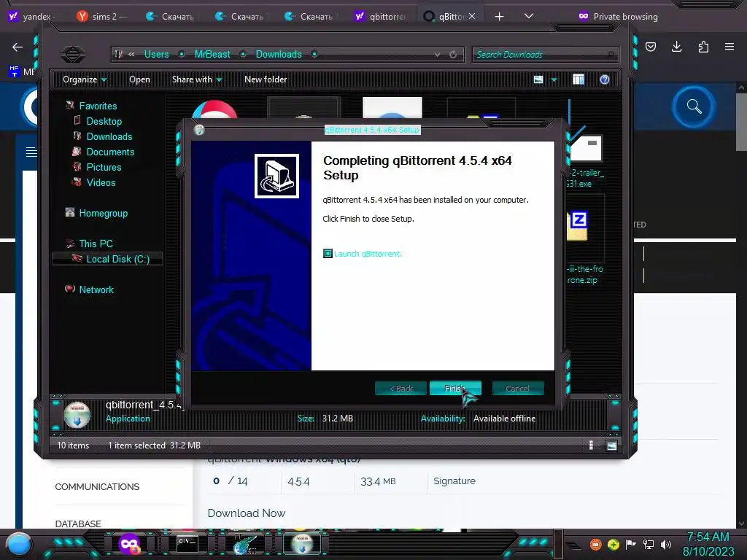Open the Organize menu in Explorer
The width and height of the screenshot is (747, 560).
85,79
